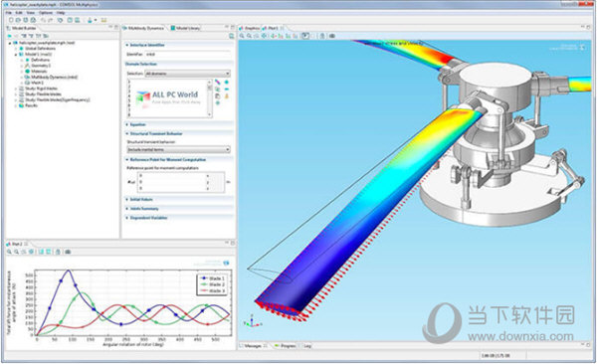Click the Print icon in main toolbar

click(x=33, y=20)
